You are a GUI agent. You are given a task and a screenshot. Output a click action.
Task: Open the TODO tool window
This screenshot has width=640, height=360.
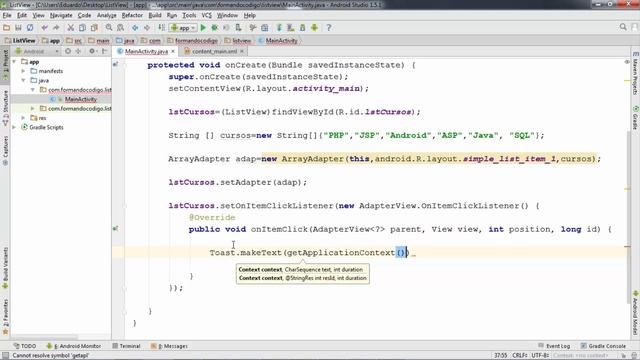point(25,346)
